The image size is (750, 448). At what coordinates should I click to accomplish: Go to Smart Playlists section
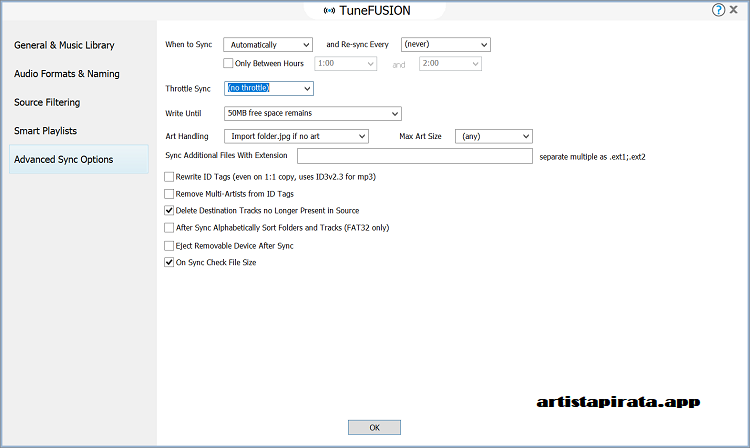tap(45, 131)
